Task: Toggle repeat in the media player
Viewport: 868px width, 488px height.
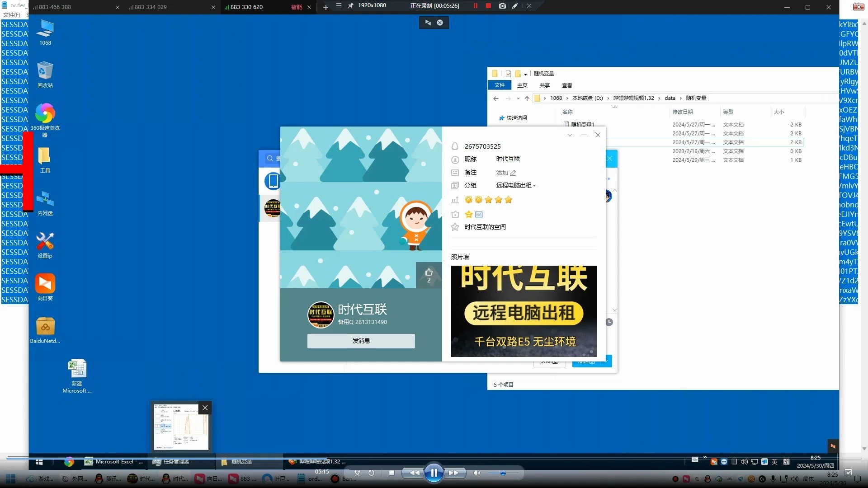Action: (x=371, y=473)
